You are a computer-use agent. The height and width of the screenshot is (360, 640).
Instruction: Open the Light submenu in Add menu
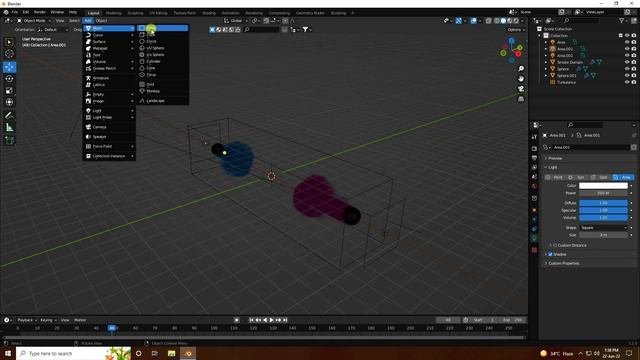coord(109,111)
